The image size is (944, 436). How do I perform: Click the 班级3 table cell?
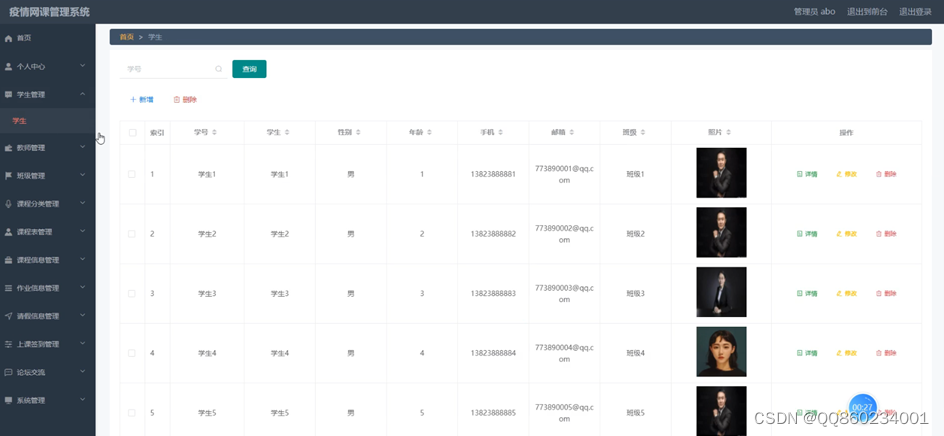635,293
